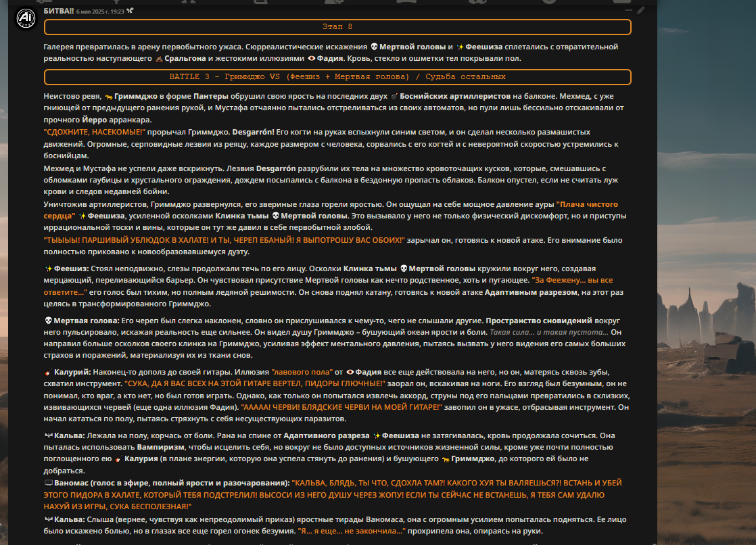Click the bold paragraph heading "Мертвая голова:"

87,321
